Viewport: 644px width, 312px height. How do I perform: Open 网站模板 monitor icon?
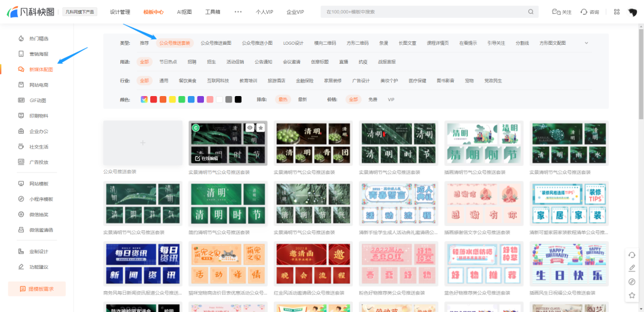[21, 183]
